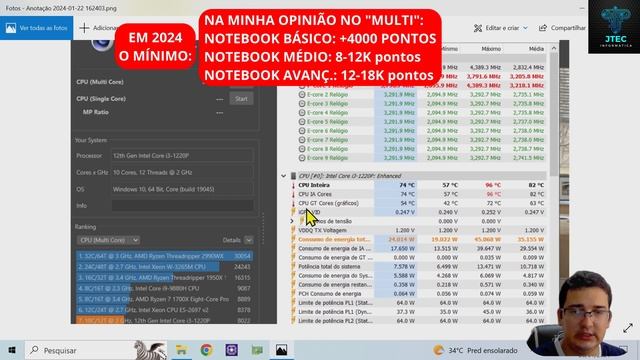Click the sensor list scroll-up arrow

(554, 48)
